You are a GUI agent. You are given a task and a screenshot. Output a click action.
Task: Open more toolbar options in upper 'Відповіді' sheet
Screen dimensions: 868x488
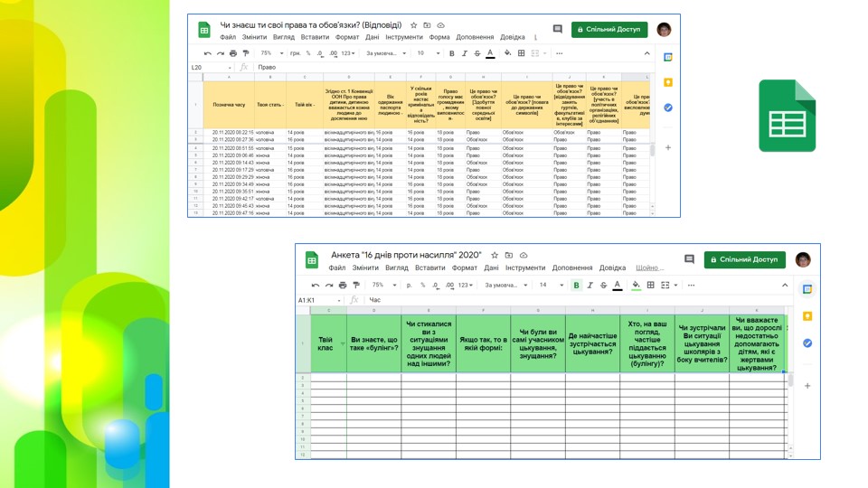pos(559,53)
